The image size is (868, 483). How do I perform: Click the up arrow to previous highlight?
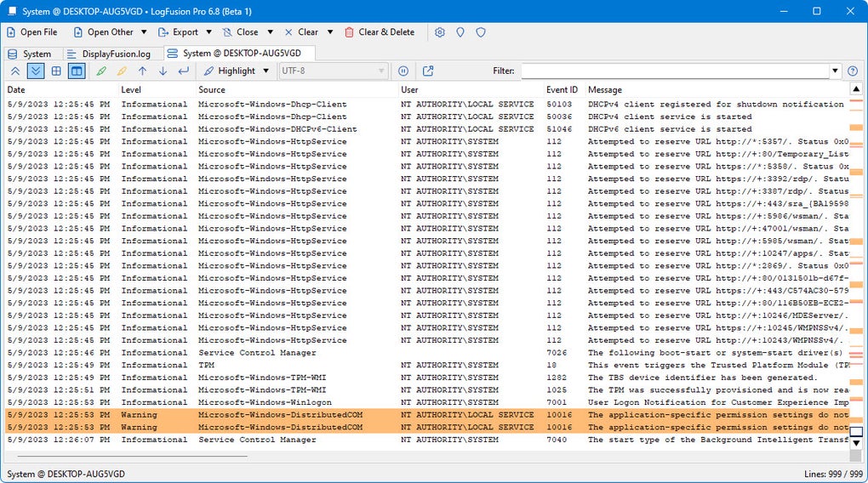point(142,71)
